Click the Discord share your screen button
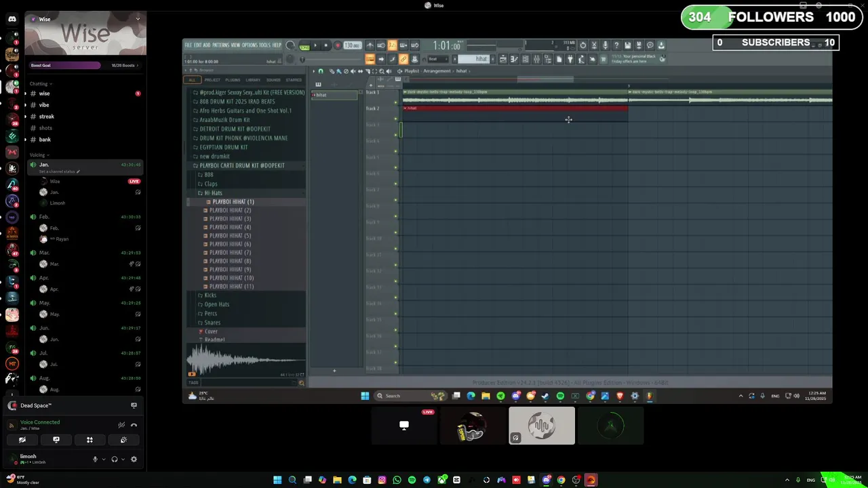 click(x=56, y=440)
